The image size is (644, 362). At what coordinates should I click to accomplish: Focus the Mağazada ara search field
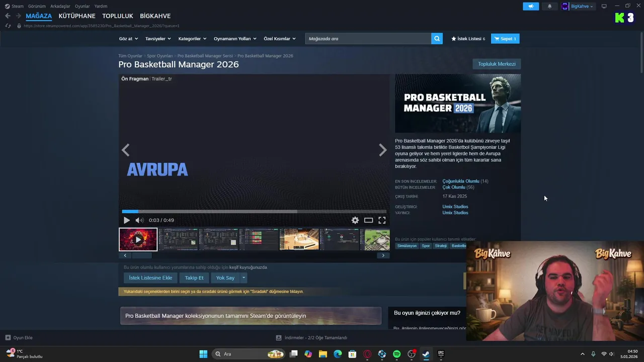[368, 39]
